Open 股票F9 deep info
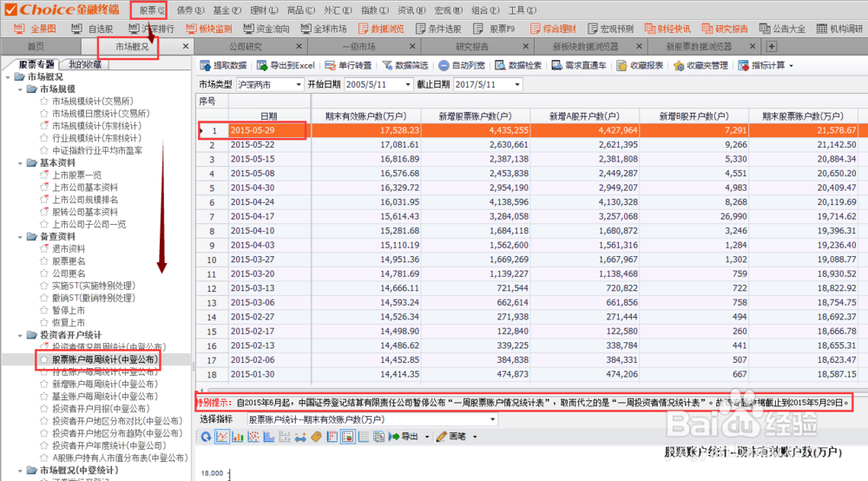The height and width of the screenshot is (481, 868). click(495, 29)
